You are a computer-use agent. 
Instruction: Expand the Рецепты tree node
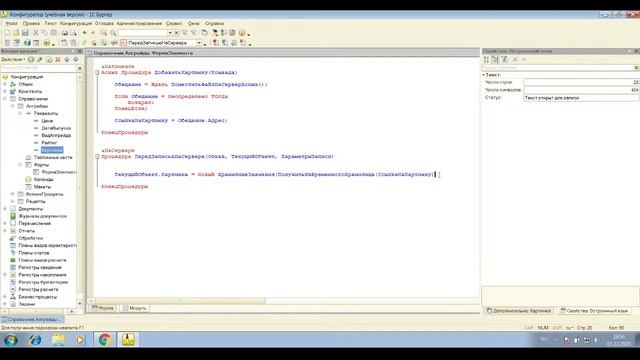pos(12,201)
